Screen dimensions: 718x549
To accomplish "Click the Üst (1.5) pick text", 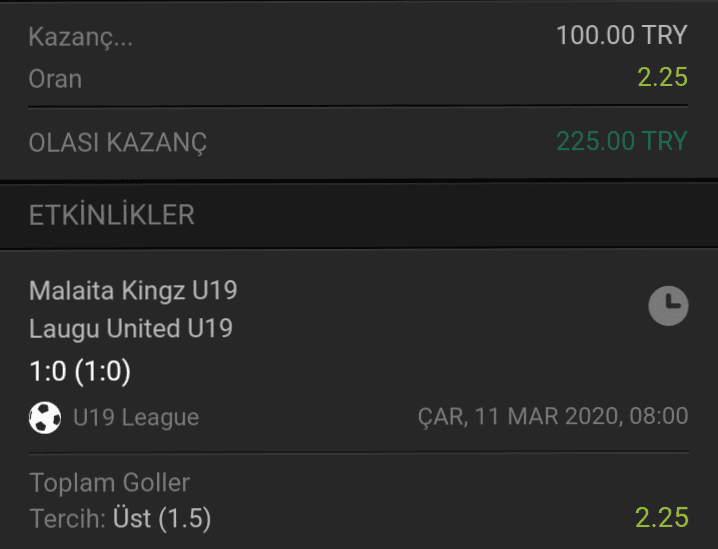I will 162,519.
